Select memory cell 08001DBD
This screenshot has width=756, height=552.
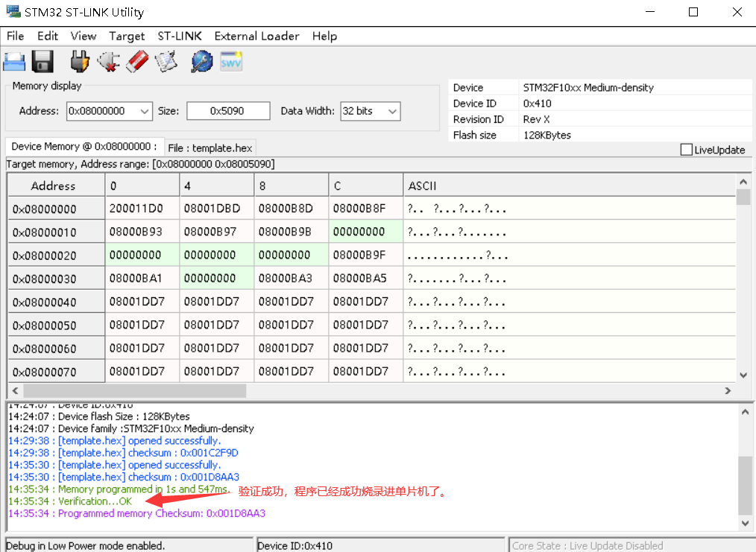tap(216, 209)
